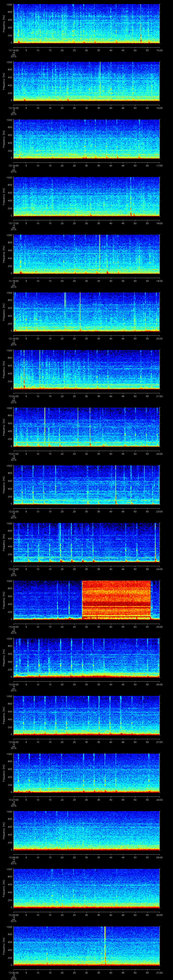
Task: Click the 22:00 end time label
Action: tap(159, 454)
